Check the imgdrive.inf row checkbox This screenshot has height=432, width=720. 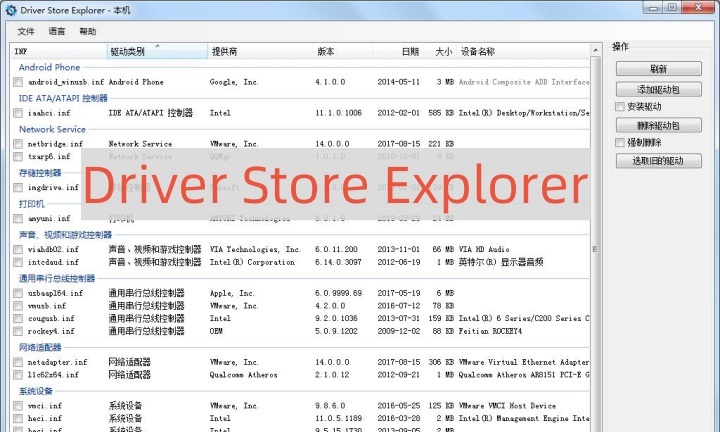pos(18,187)
